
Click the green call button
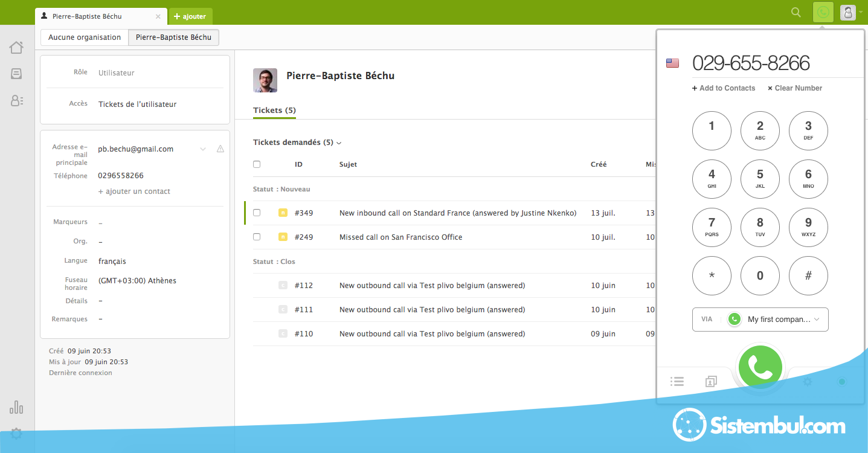(760, 367)
